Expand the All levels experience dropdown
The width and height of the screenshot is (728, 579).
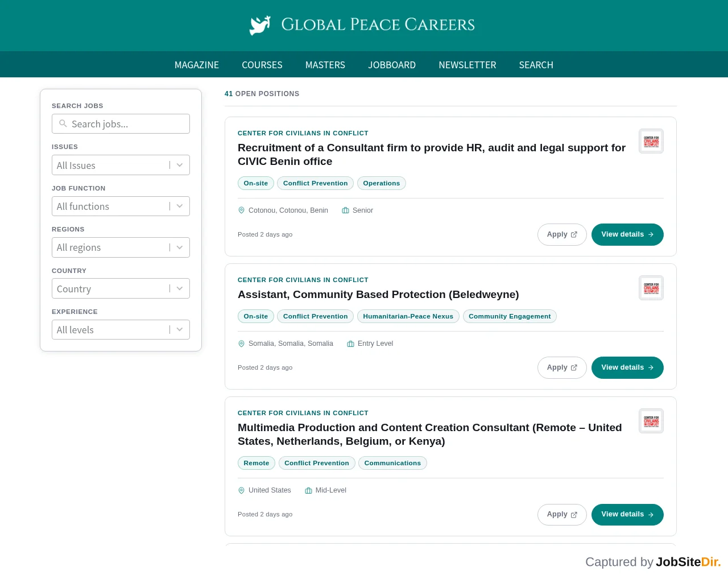coord(121,329)
